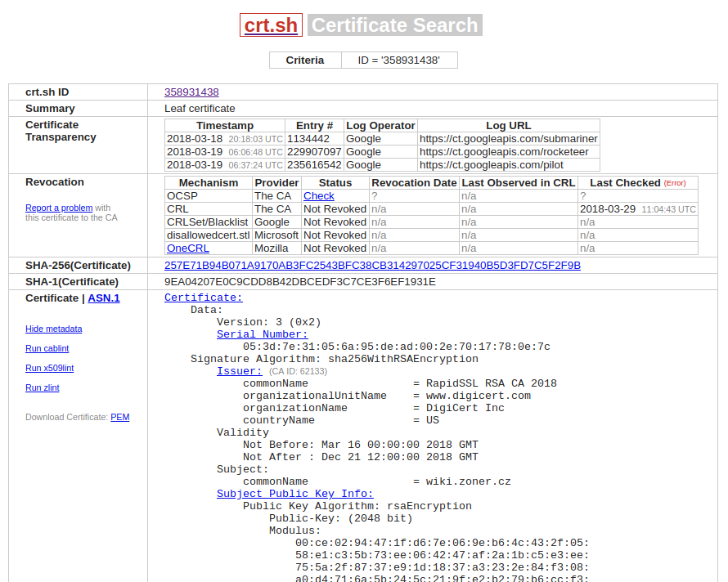Open the SHA-256 certificate hash link

(x=372, y=266)
